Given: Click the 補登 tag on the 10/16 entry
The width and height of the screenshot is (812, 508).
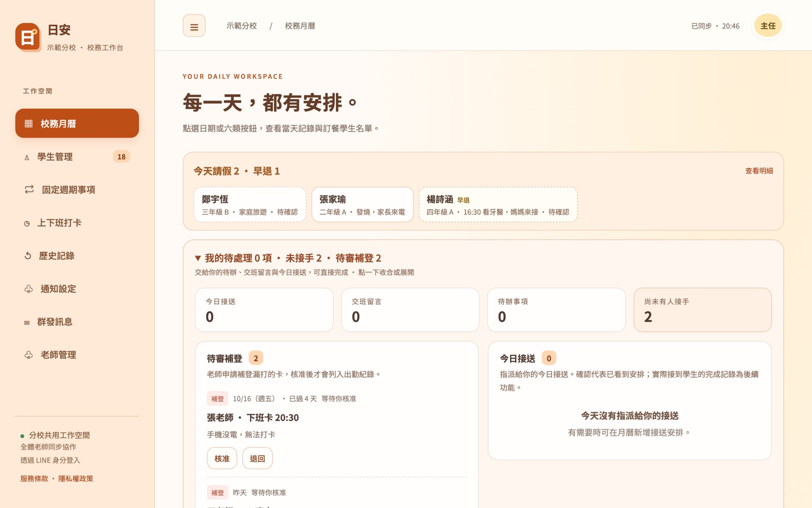Looking at the screenshot, I should point(217,399).
